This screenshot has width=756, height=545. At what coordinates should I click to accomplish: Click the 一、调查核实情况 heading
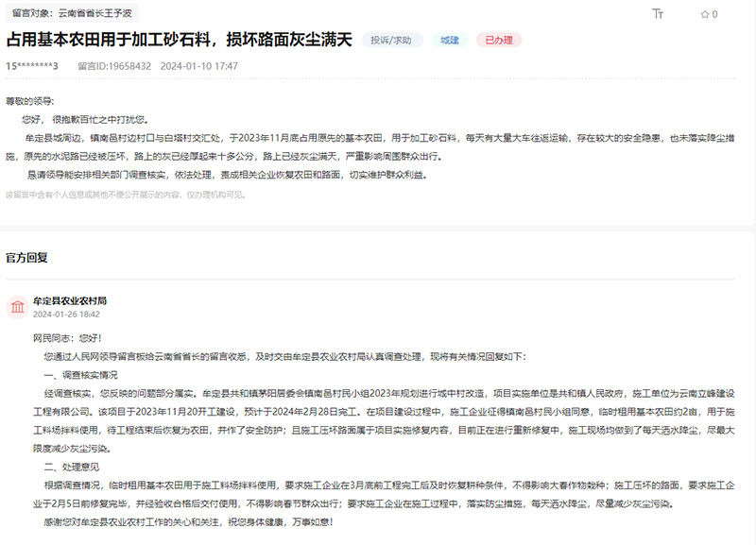pos(81,375)
